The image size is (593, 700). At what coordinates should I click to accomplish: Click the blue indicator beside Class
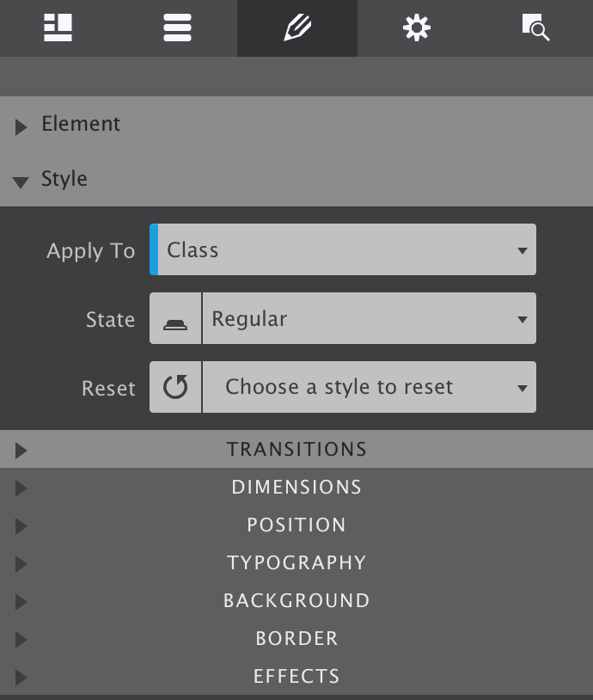(x=154, y=250)
